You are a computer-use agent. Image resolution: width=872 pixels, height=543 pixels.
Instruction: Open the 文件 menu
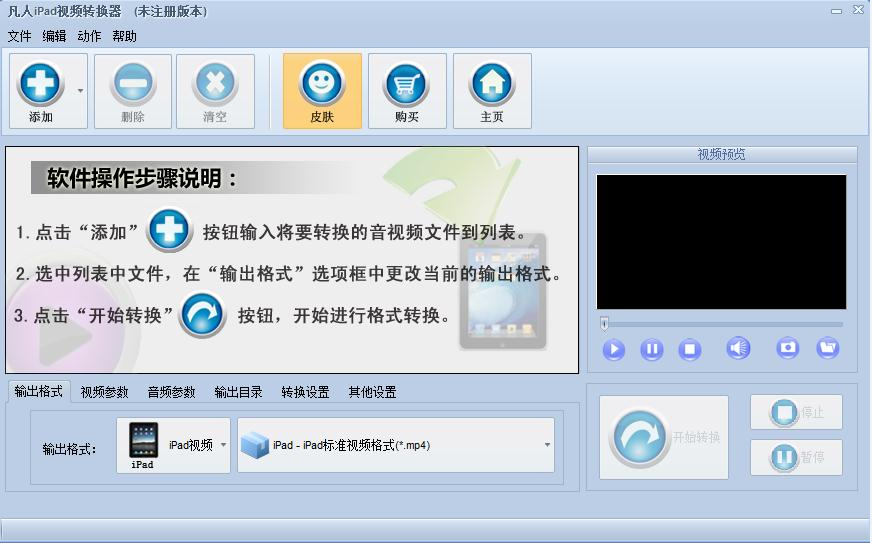[x=19, y=36]
